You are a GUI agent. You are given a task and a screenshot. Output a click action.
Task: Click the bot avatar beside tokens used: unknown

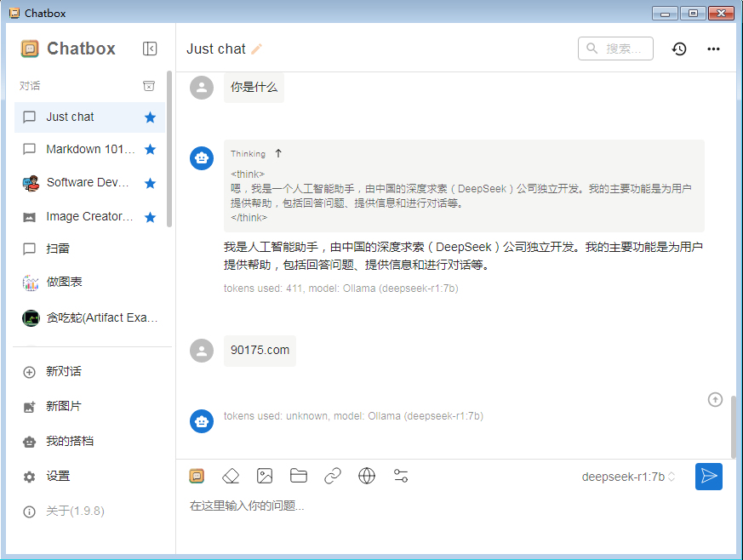[x=202, y=421]
